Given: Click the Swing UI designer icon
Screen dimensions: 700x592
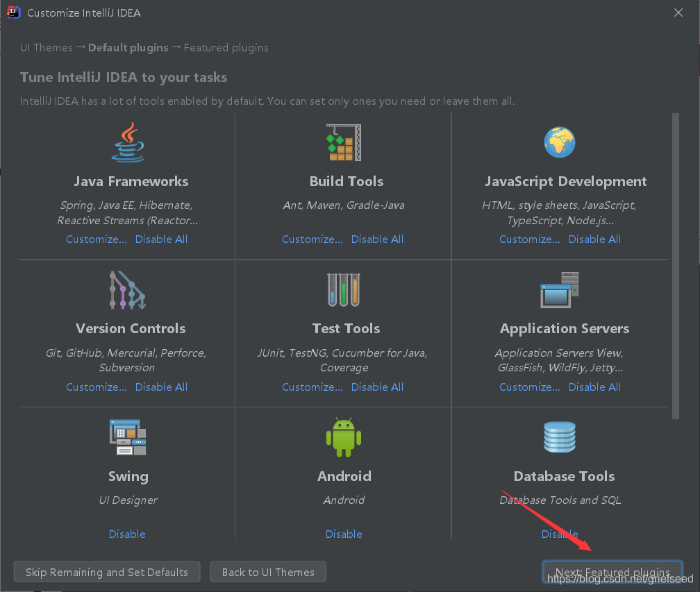Looking at the screenshot, I should 128,437.
